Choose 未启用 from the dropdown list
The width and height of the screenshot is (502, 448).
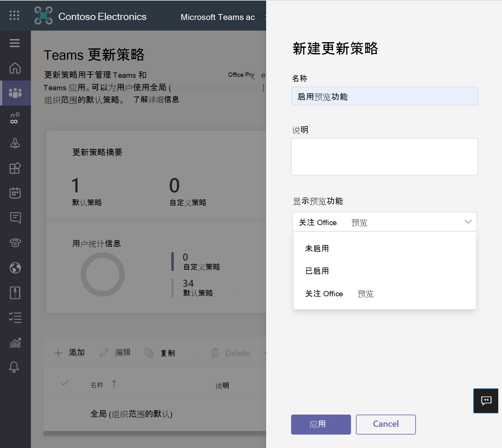point(384,249)
